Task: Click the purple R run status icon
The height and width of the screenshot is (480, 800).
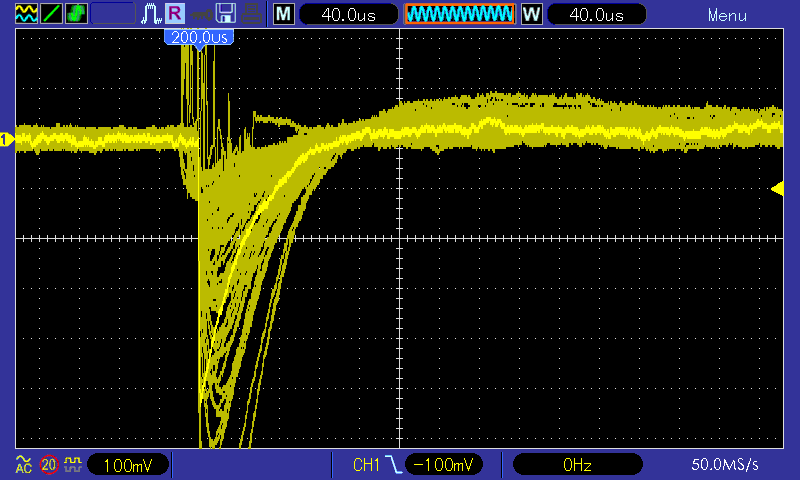Action: [175, 13]
